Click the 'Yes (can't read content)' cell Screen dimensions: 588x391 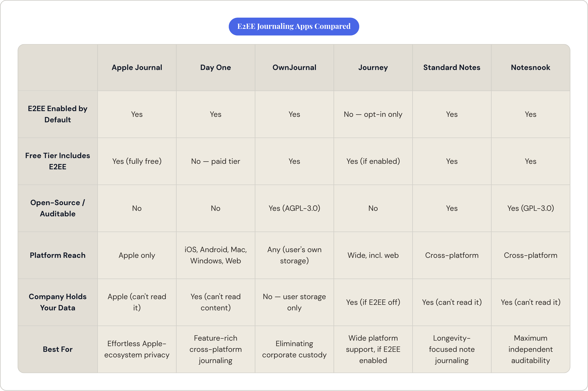pyautogui.click(x=216, y=302)
